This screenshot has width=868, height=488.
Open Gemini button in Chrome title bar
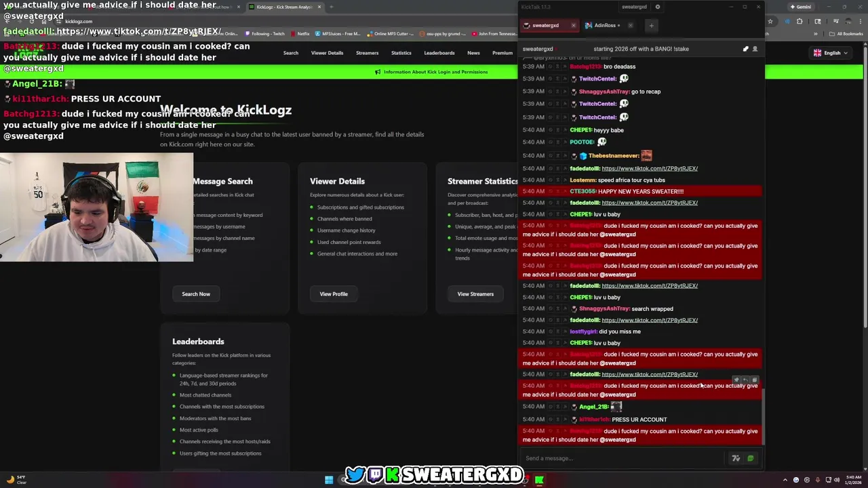(800, 7)
